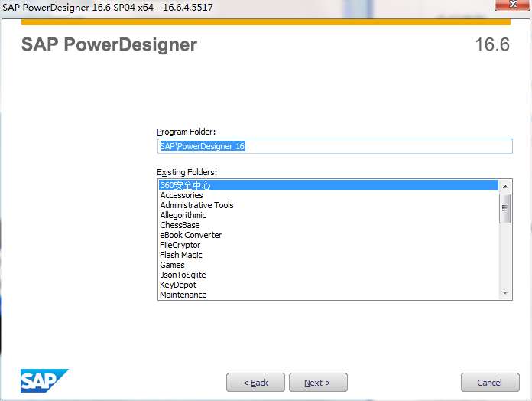Select 360安全中心 in the Existing Folders list
Viewport: 532px width, 401px height.
[x=185, y=185]
